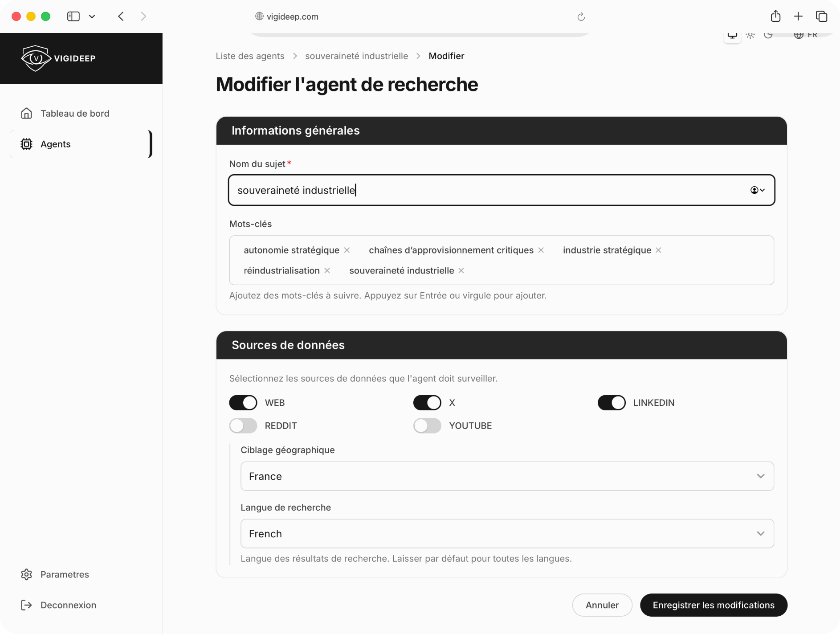The image size is (840, 634).
Task: Enable the REDDIT data source
Action: [243, 426]
